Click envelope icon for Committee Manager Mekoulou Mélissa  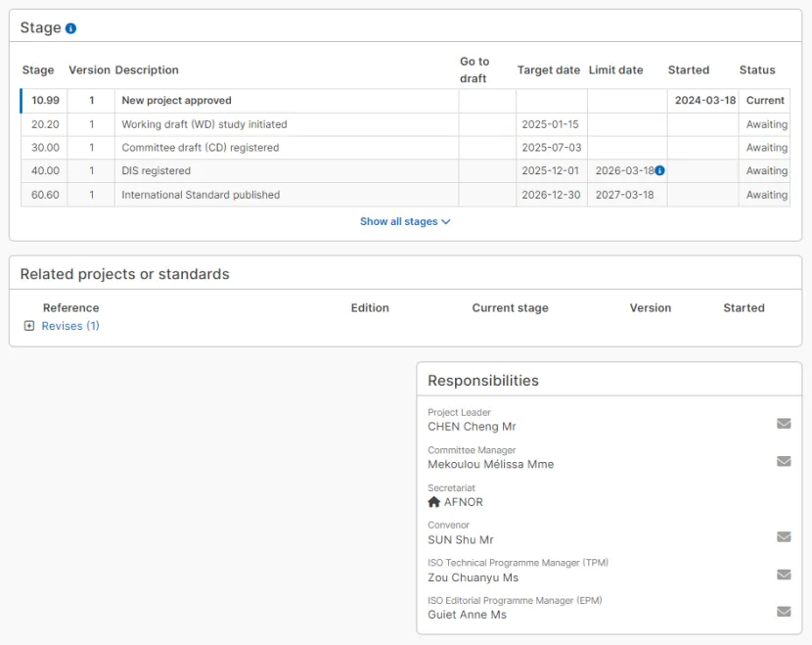[784, 461]
